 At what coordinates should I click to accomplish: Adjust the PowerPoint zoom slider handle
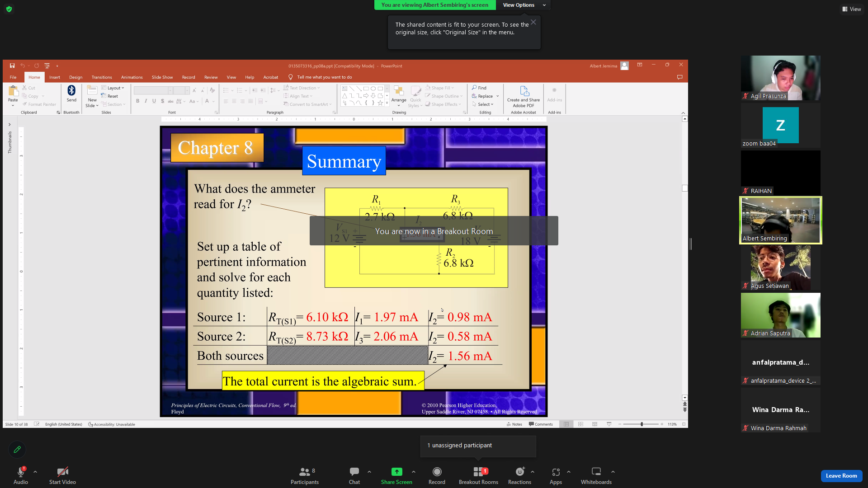click(642, 424)
